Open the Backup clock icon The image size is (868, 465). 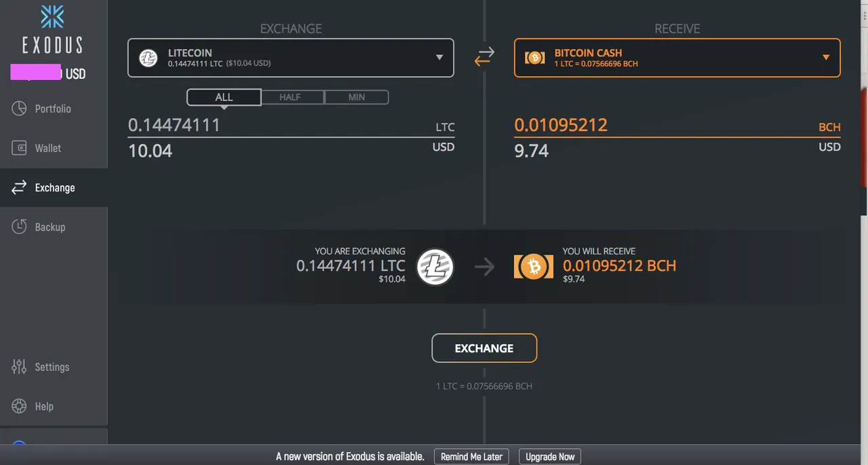(x=19, y=227)
